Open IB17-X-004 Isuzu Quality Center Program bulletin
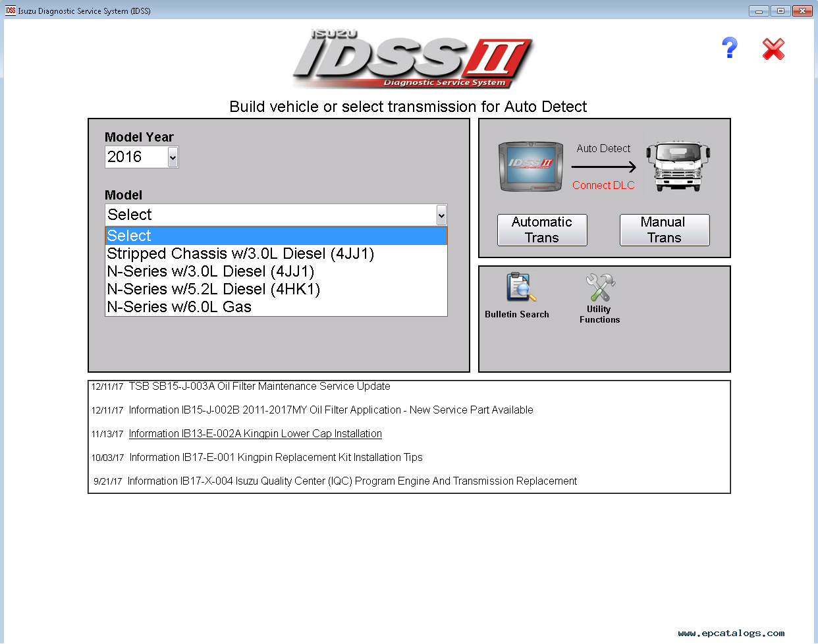The width and height of the screenshot is (818, 644). 352,481
